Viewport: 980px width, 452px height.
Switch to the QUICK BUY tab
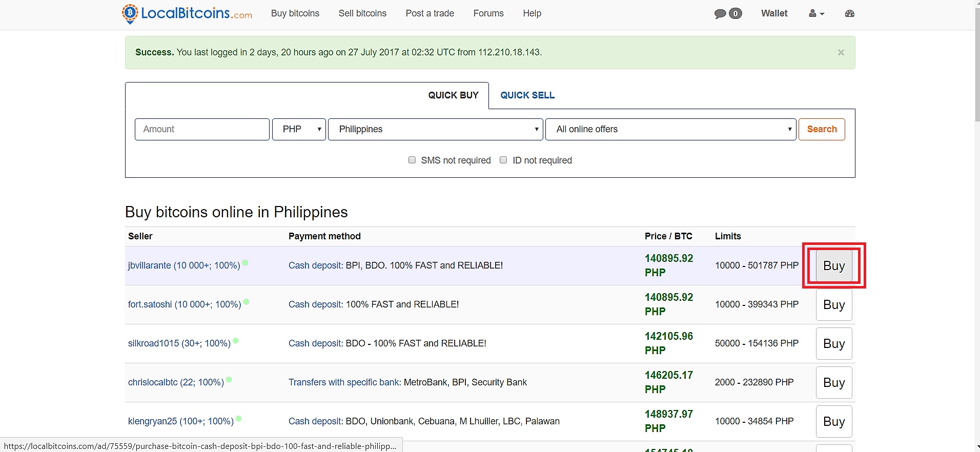(x=453, y=95)
